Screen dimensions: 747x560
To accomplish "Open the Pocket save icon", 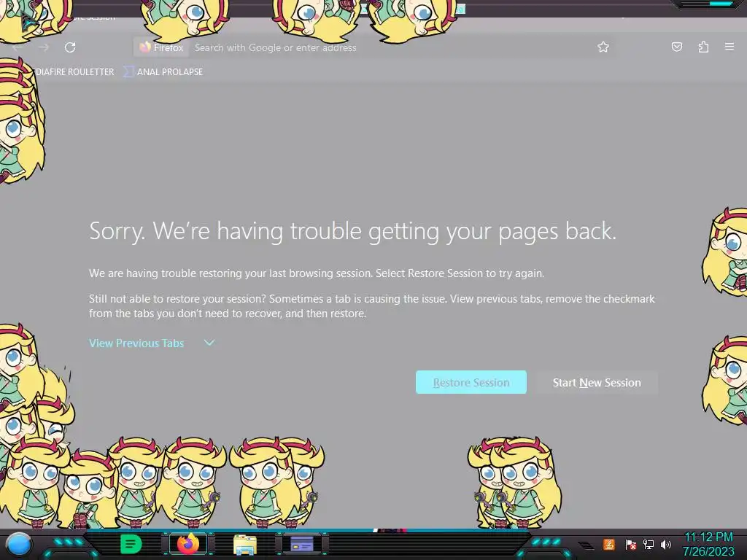I will point(676,47).
